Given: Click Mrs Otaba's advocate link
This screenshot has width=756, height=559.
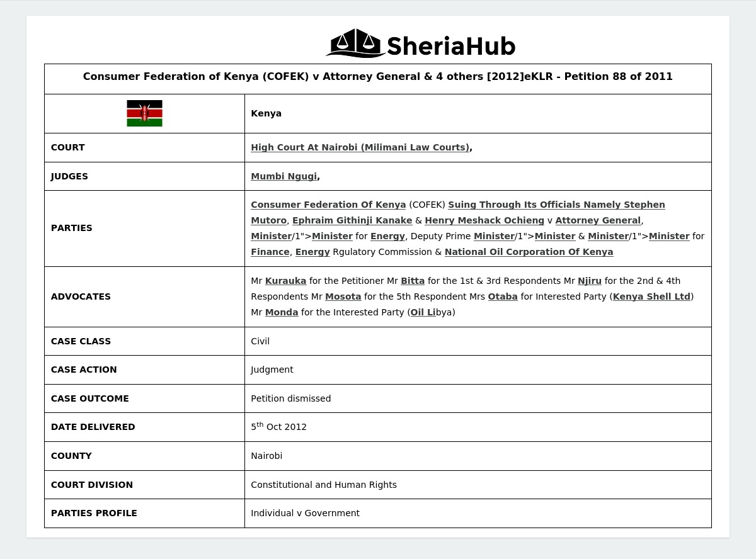Looking at the screenshot, I should click(503, 296).
